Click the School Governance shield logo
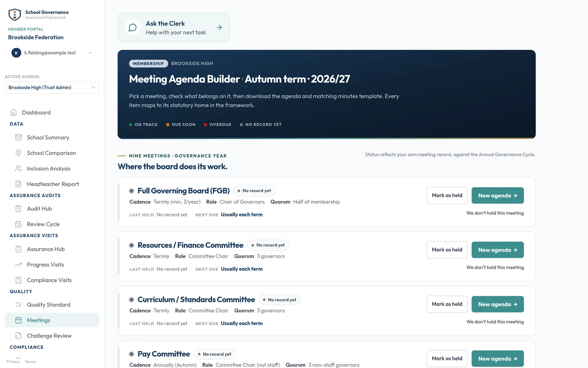This screenshot has width=588, height=368. (x=15, y=15)
